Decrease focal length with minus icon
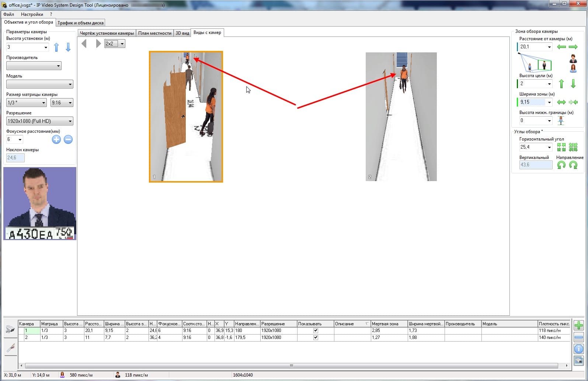The height and width of the screenshot is (381, 588). (68, 139)
